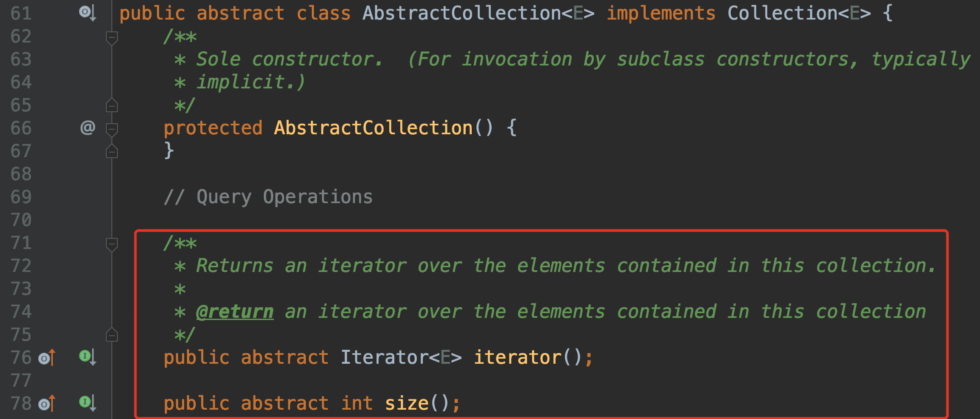980x419 pixels.
Task: Click the iterator() method name
Action: coord(518,357)
